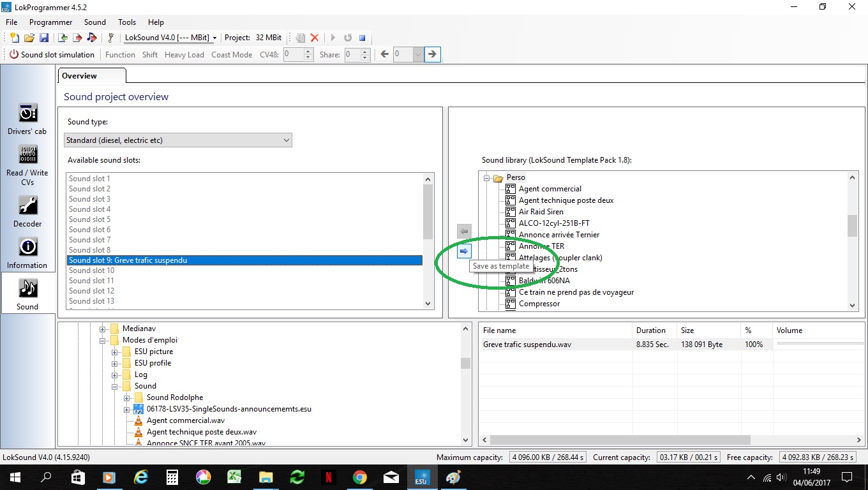Screen dimensions: 868x490
Task: Click the read decoder data icon
Action: (x=63, y=38)
